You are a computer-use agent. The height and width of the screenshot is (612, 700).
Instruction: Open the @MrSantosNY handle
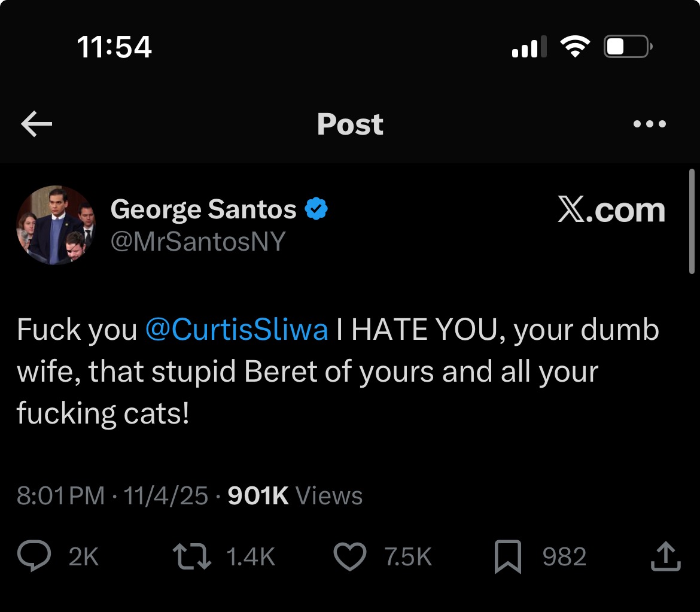tap(198, 242)
